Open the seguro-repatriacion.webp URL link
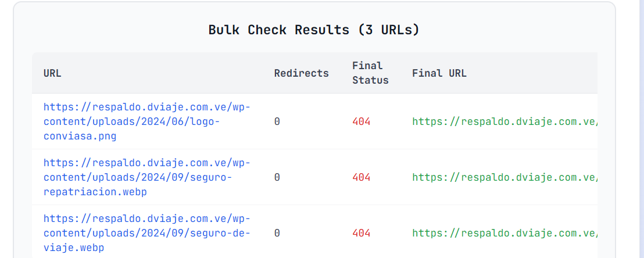Image resolution: width=644 pixels, height=258 pixels. [146, 177]
